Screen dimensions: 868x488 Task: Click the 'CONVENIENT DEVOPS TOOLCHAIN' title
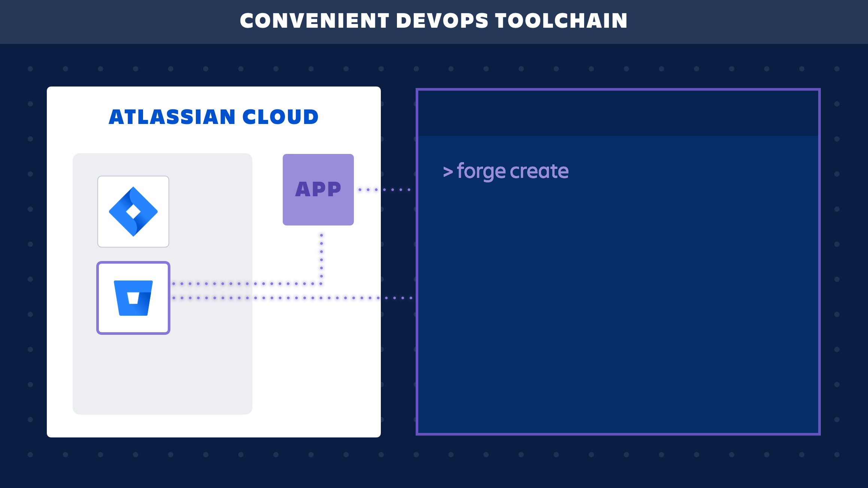point(434,21)
